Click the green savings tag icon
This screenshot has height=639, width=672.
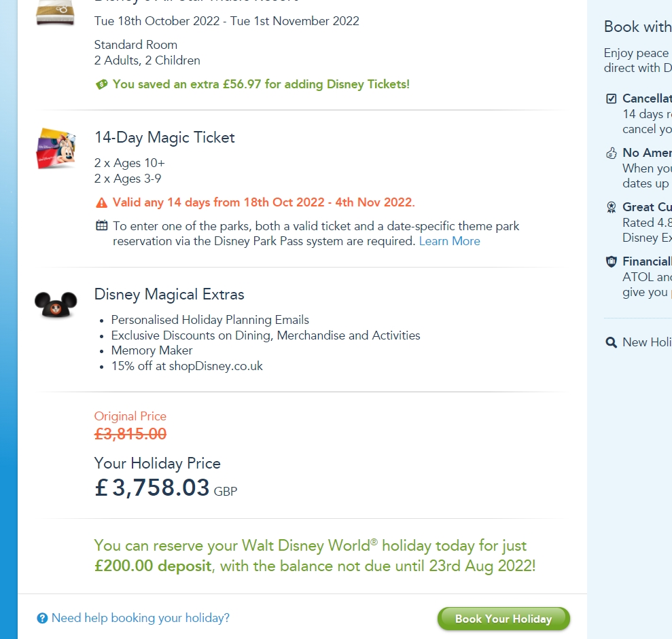coord(102,84)
